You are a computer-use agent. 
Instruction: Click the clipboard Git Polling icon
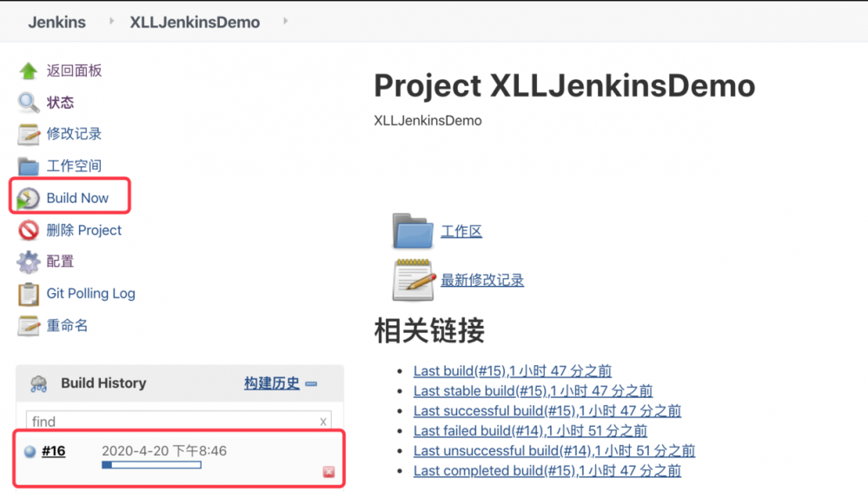[x=28, y=294]
